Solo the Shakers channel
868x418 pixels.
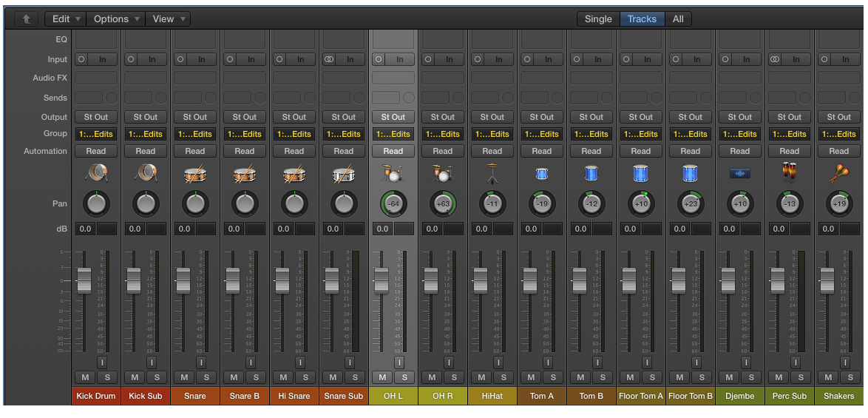pos(850,377)
